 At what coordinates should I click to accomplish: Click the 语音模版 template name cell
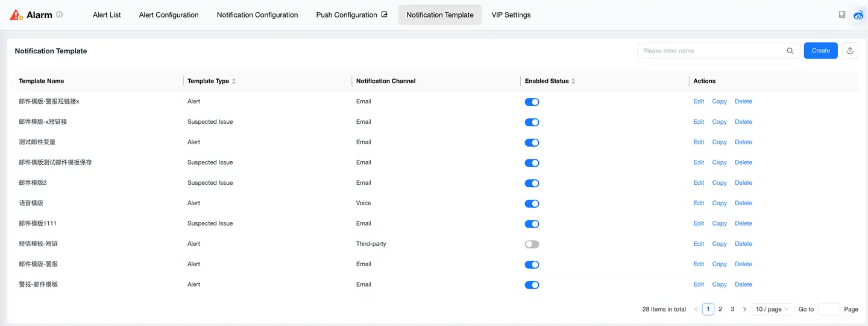coord(31,203)
